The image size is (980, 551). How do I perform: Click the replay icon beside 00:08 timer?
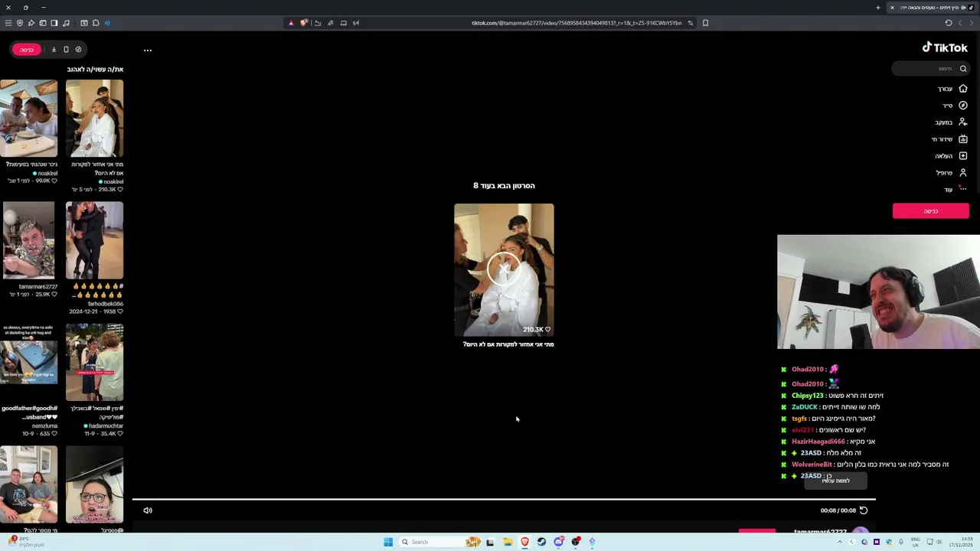pyautogui.click(x=864, y=510)
